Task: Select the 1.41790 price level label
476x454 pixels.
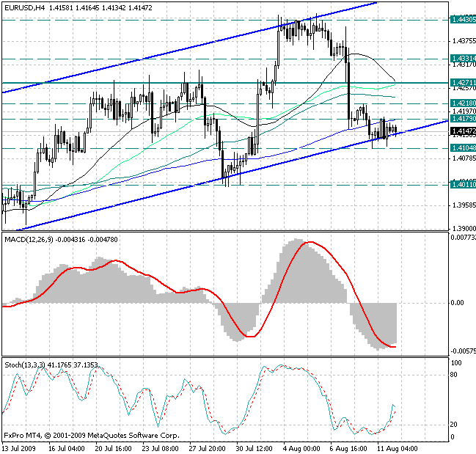Action: click(463, 118)
